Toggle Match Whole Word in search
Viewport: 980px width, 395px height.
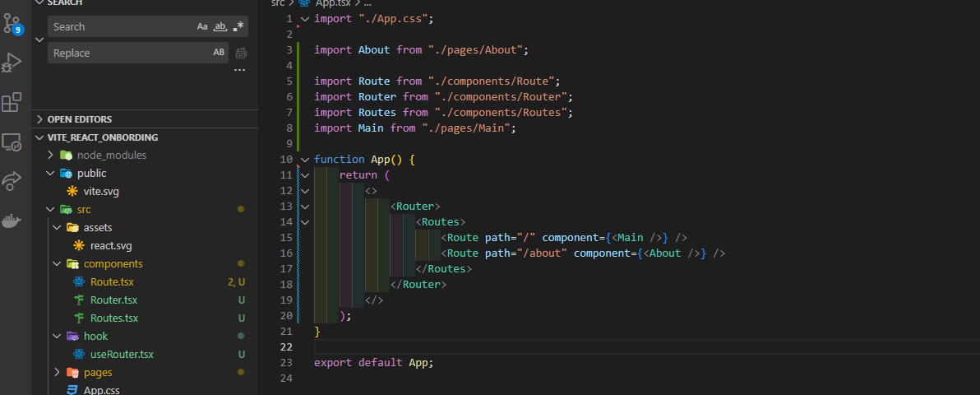click(x=220, y=26)
